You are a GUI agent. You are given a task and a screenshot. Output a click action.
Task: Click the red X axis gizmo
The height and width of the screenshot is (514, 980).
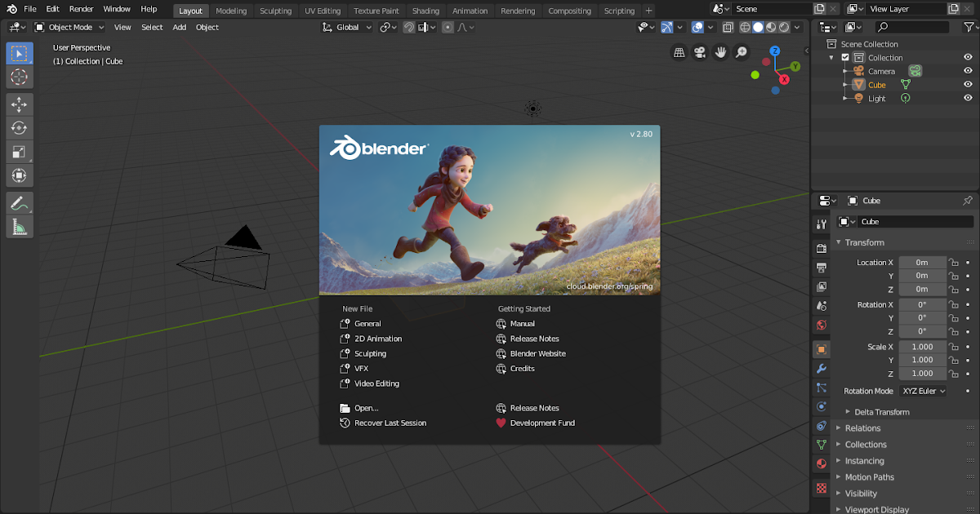coord(784,79)
